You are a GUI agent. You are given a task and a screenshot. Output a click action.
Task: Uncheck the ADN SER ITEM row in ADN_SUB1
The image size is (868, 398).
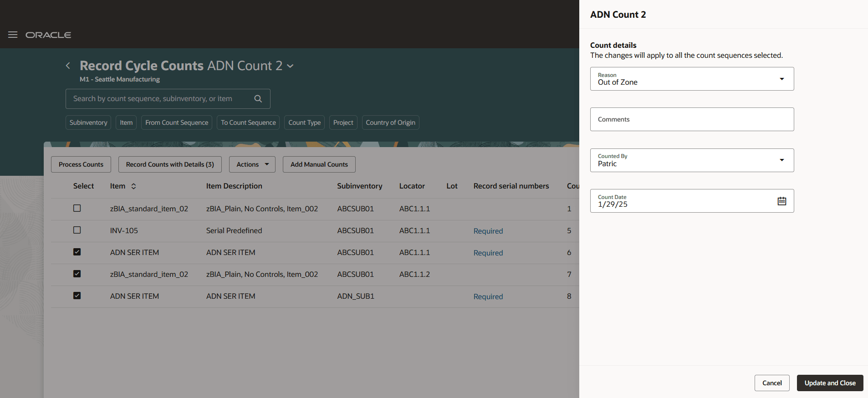(77, 296)
